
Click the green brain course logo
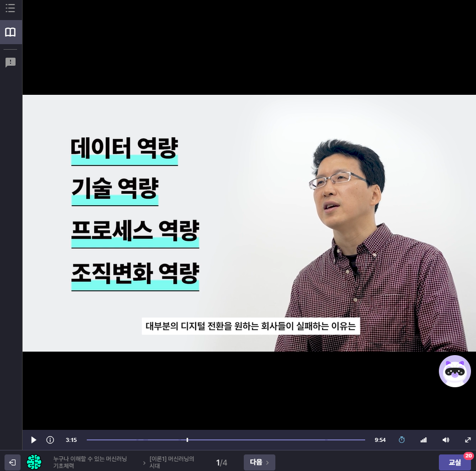(x=34, y=462)
